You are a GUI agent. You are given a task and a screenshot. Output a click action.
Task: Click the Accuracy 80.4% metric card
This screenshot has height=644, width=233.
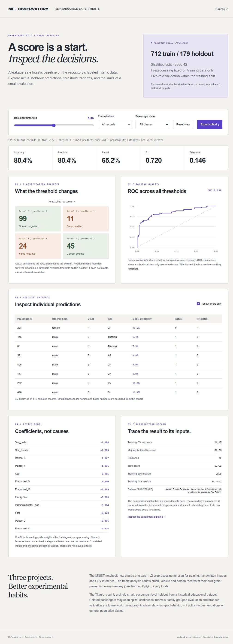(x=30, y=158)
